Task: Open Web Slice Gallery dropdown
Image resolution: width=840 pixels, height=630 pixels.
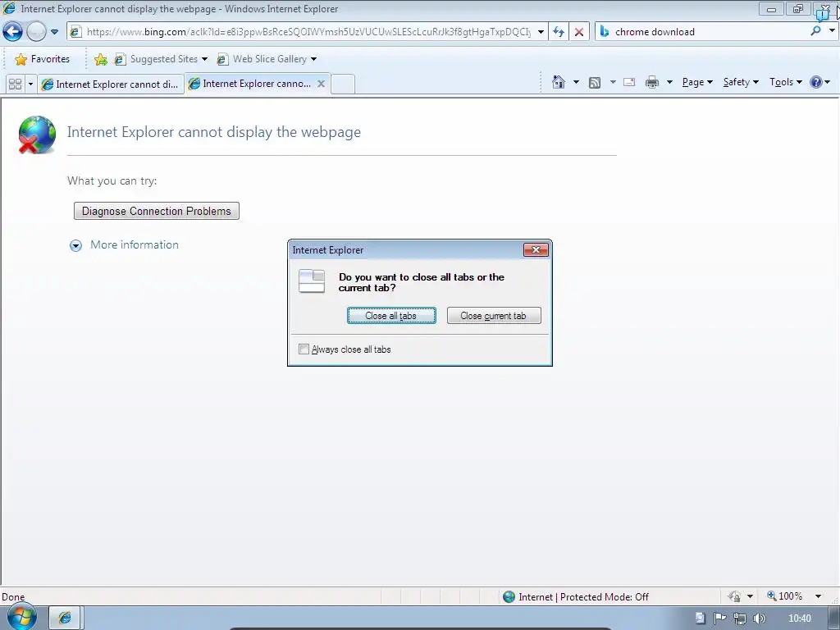Action: [x=267, y=59]
